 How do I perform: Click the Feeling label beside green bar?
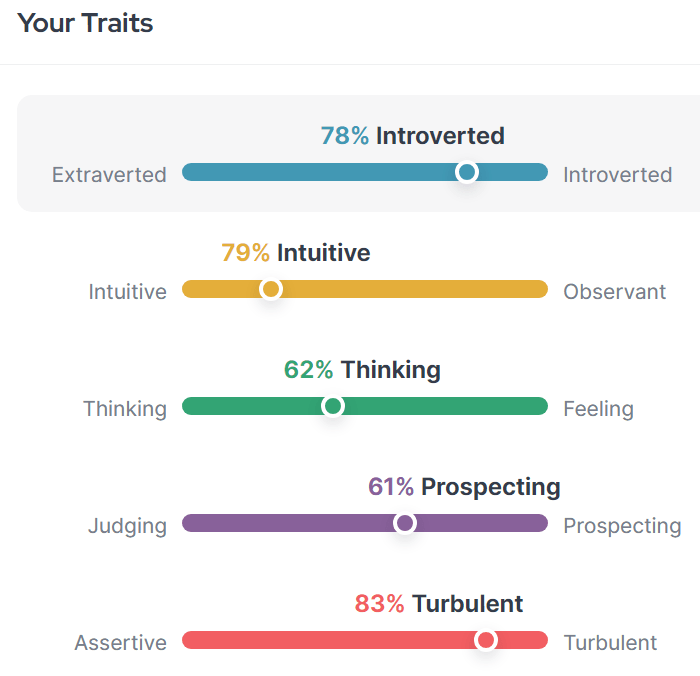[x=598, y=409]
